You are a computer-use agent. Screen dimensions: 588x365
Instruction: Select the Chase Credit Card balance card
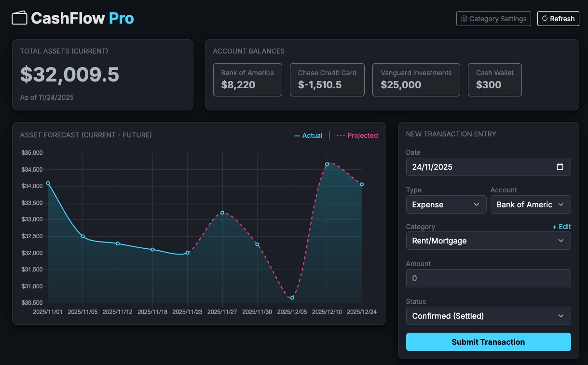coord(327,80)
